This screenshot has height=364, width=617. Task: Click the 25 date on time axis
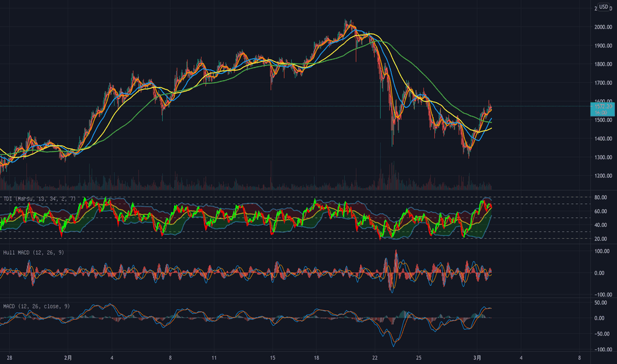418,358
